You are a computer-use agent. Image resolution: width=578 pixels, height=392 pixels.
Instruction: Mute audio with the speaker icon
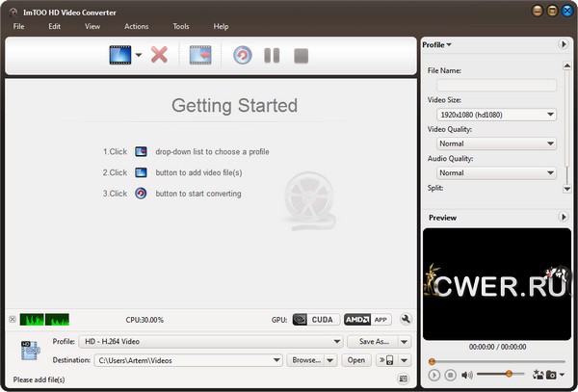467,374
